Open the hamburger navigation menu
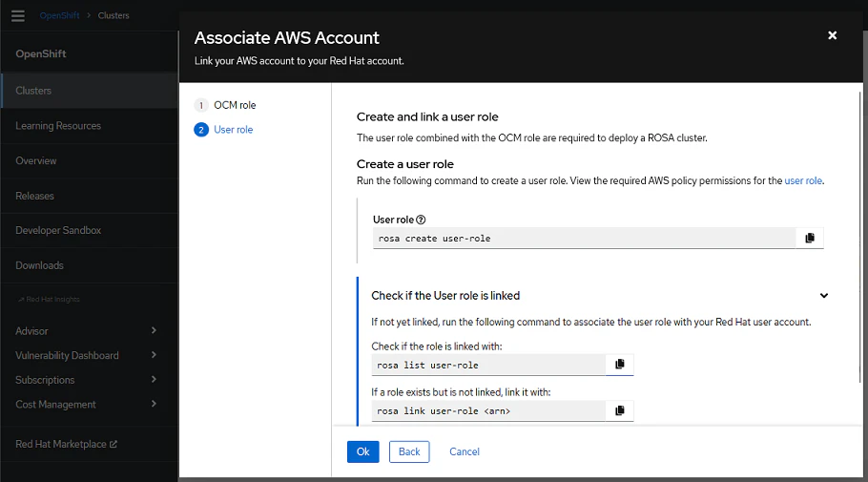 (18, 16)
